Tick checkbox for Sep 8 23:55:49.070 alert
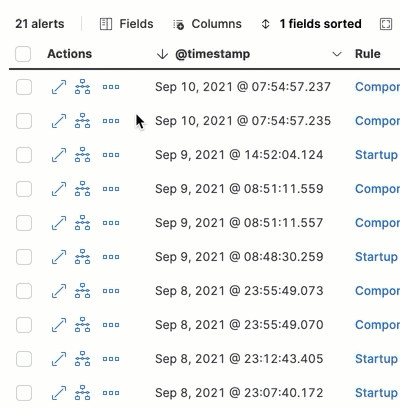The image size is (400, 408). [x=24, y=325]
